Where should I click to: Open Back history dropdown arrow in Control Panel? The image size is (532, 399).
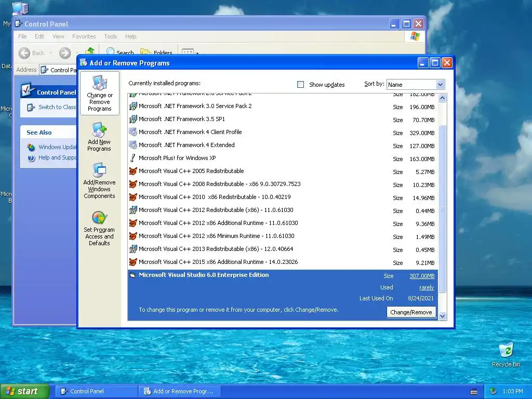[x=50, y=53]
